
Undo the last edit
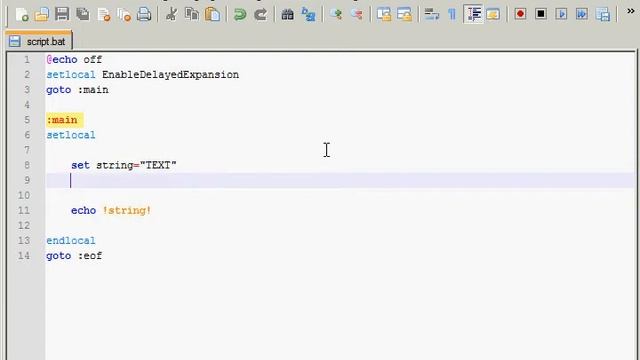[240, 15]
